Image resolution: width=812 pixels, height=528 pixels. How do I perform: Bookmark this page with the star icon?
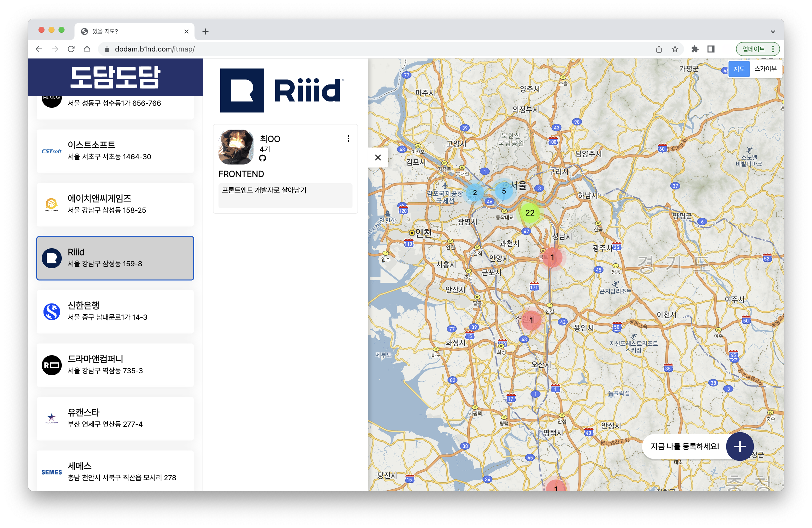click(x=675, y=49)
